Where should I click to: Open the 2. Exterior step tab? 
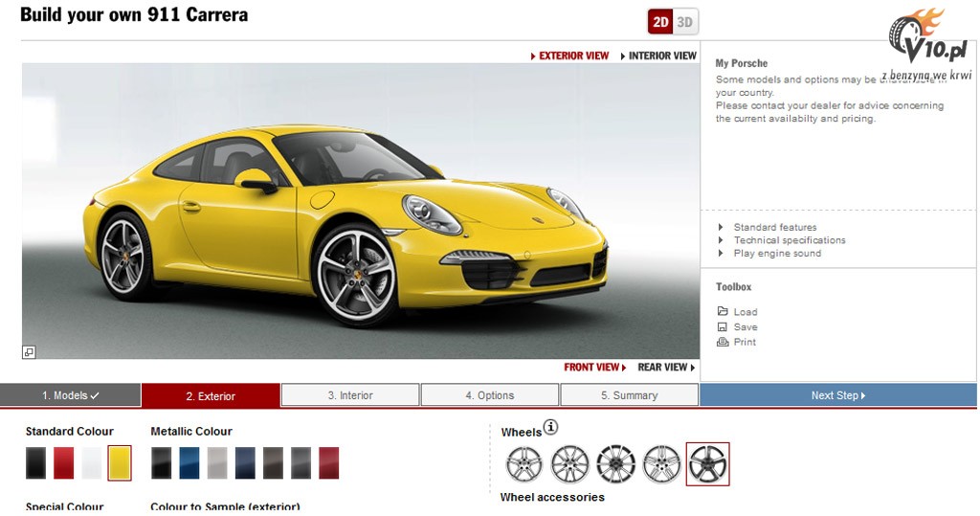[x=211, y=396]
